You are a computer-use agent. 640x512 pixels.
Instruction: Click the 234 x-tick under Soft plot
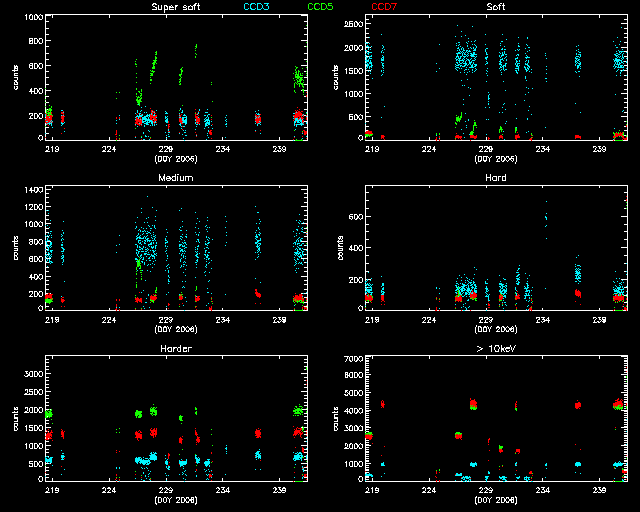(x=542, y=149)
